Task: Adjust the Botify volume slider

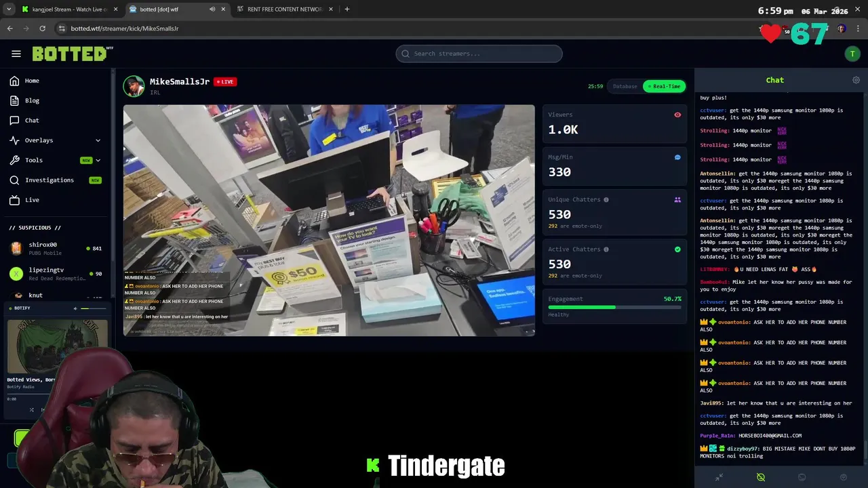Action: 93,308
